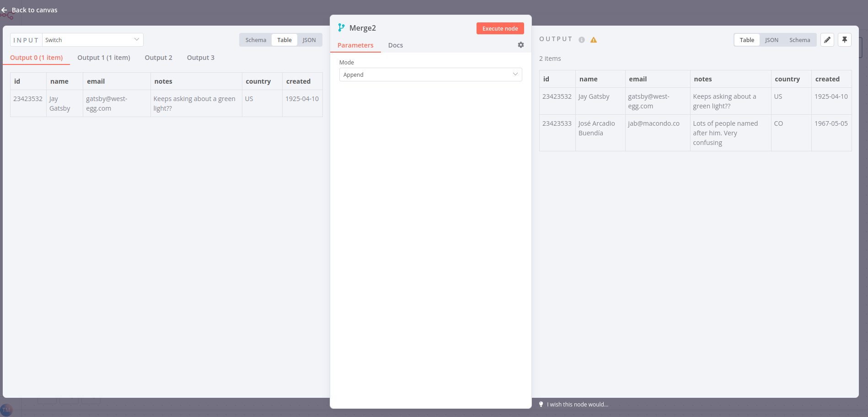Switch input view to Table
Screen dimensions: 868x417
[x=284, y=40]
